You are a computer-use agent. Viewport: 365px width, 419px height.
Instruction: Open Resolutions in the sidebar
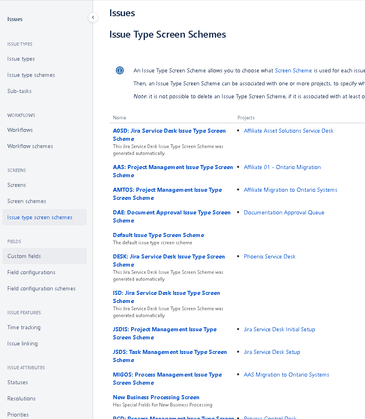21,398
